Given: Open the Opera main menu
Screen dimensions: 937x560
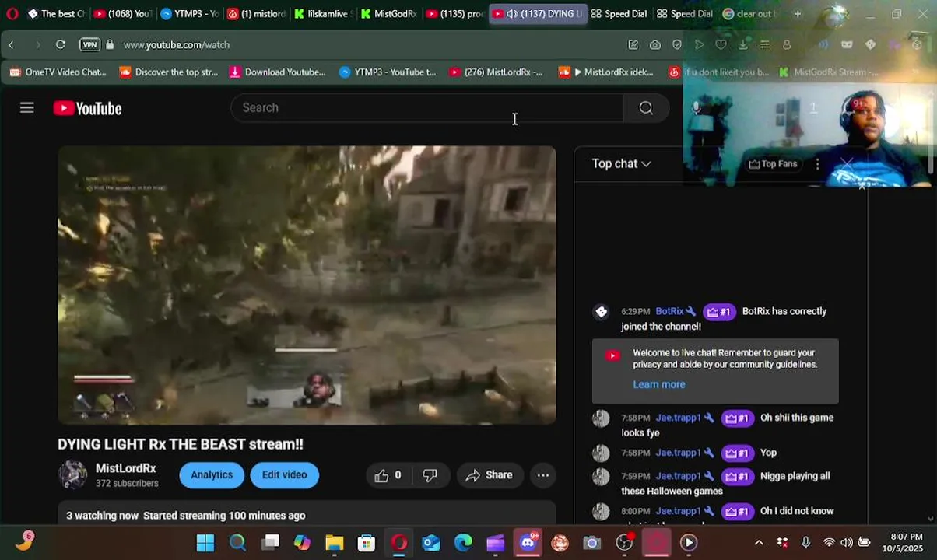Looking at the screenshot, I should point(12,14).
